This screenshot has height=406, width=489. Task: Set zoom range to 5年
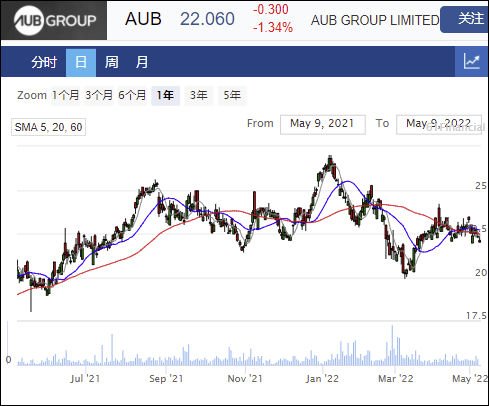tap(232, 95)
